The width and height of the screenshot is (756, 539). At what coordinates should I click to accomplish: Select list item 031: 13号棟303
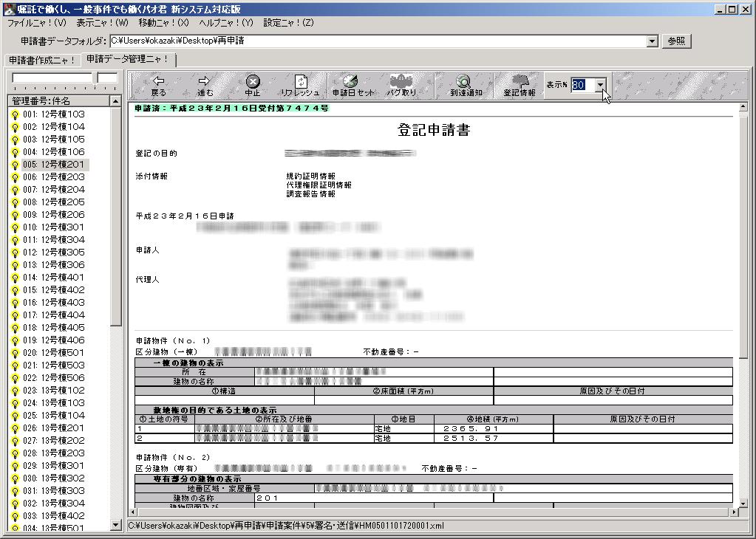point(53,491)
